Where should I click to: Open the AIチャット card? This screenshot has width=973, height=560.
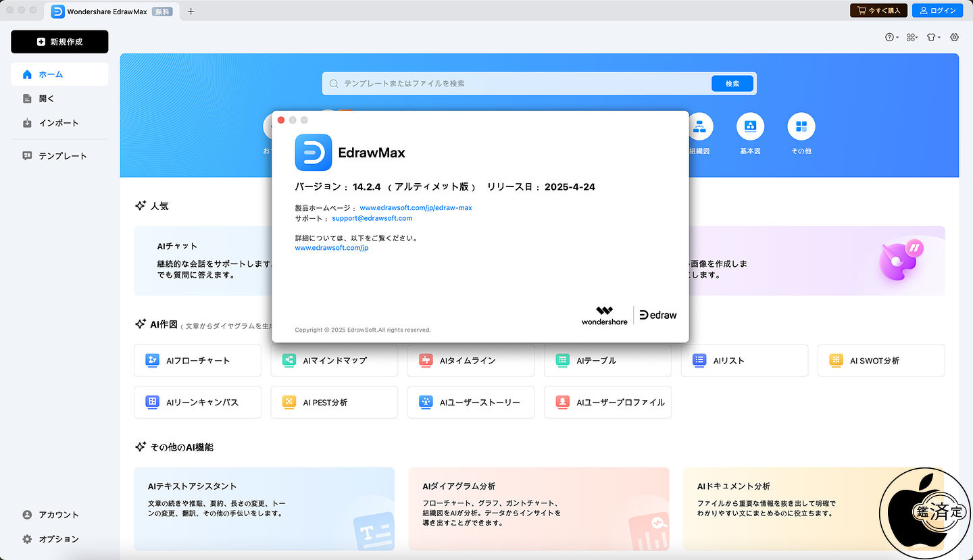(203, 261)
